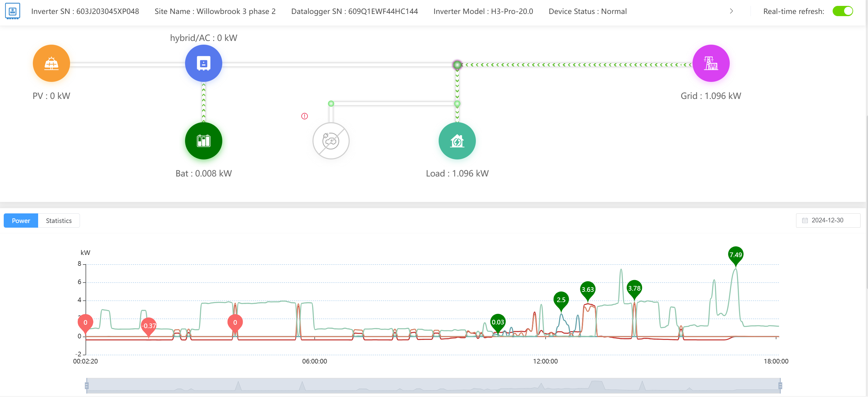
Task: Click the left handle of the zoom slider
Action: click(86, 385)
